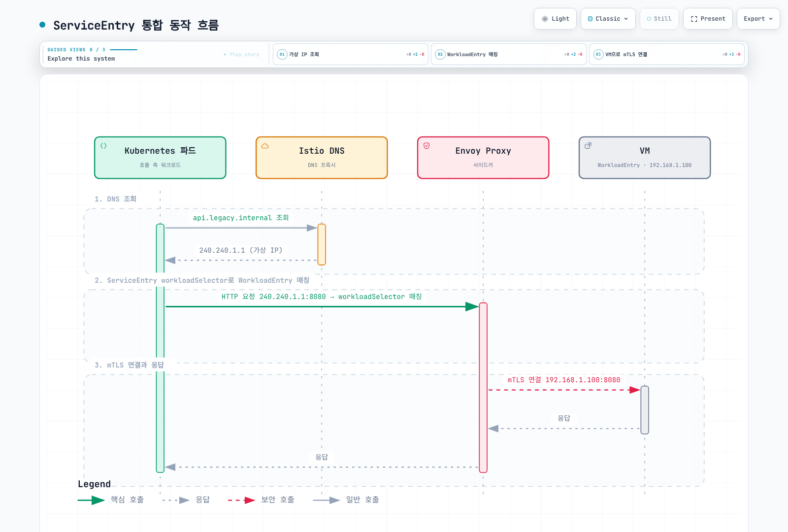Image resolution: width=788 pixels, height=532 pixels.
Task: Select the Envoy Proxy participant box
Action: coord(483,158)
